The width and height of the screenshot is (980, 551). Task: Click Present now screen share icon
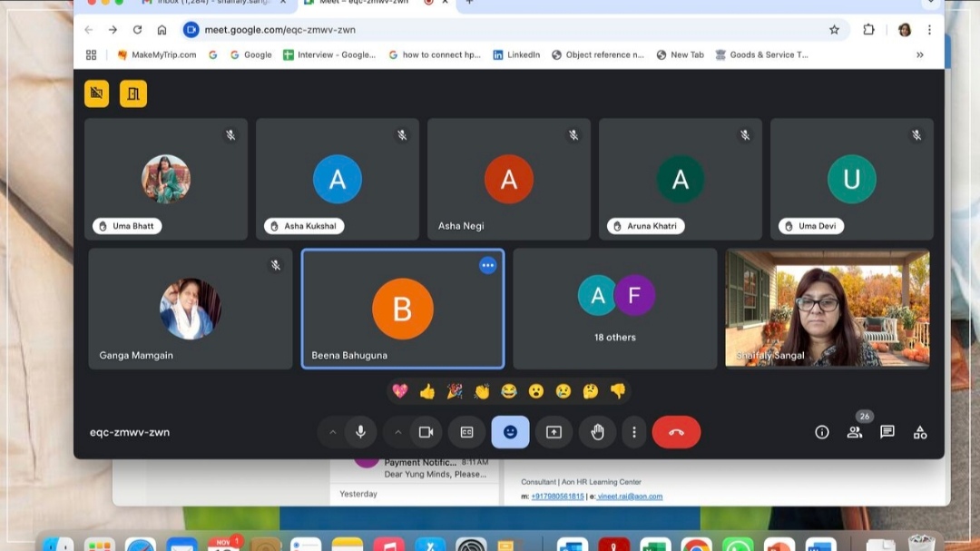(x=554, y=432)
